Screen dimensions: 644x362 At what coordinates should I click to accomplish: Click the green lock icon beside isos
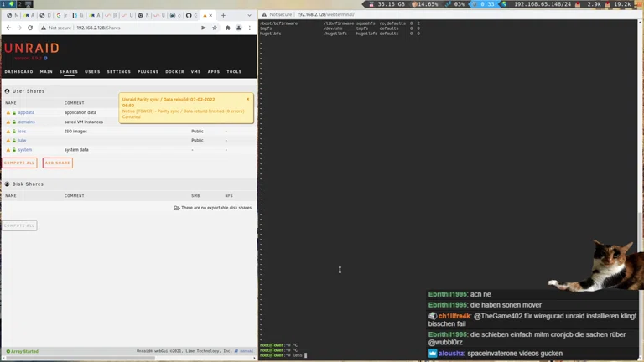14,132
